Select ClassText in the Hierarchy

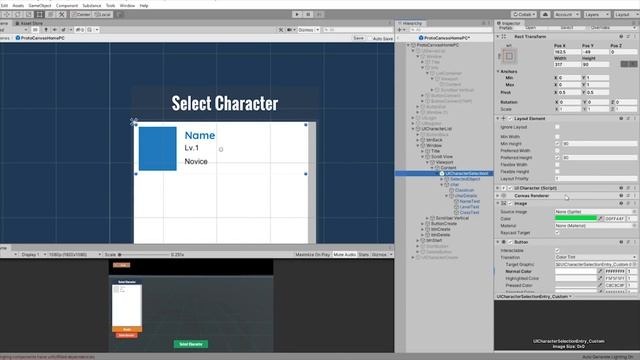469,213
